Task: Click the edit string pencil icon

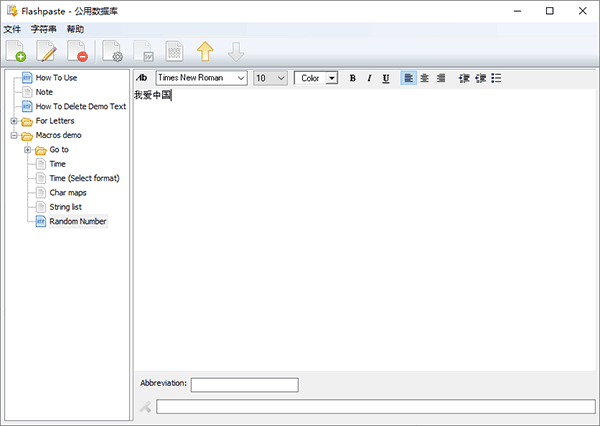Action: pyautogui.click(x=46, y=51)
